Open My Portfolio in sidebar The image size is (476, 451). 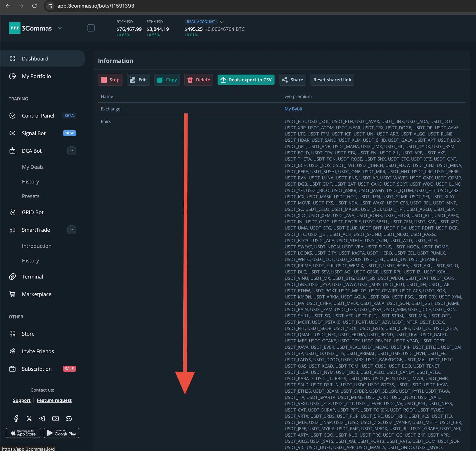(36, 76)
